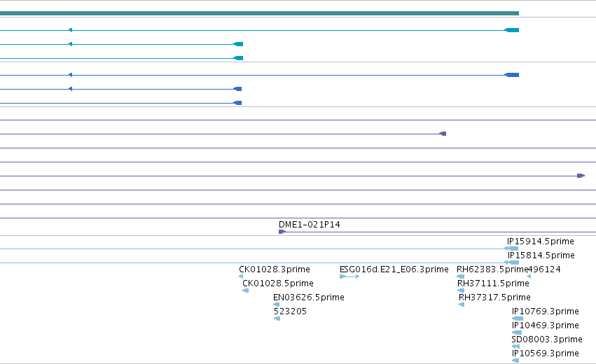Click the IP10569.3prime label
Viewport: 596px width, 364px height.
coord(546,353)
